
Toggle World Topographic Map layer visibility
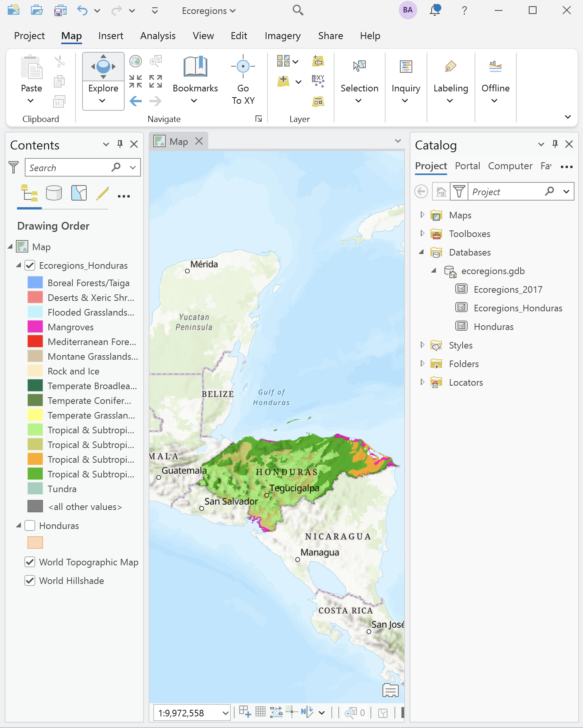(x=30, y=562)
